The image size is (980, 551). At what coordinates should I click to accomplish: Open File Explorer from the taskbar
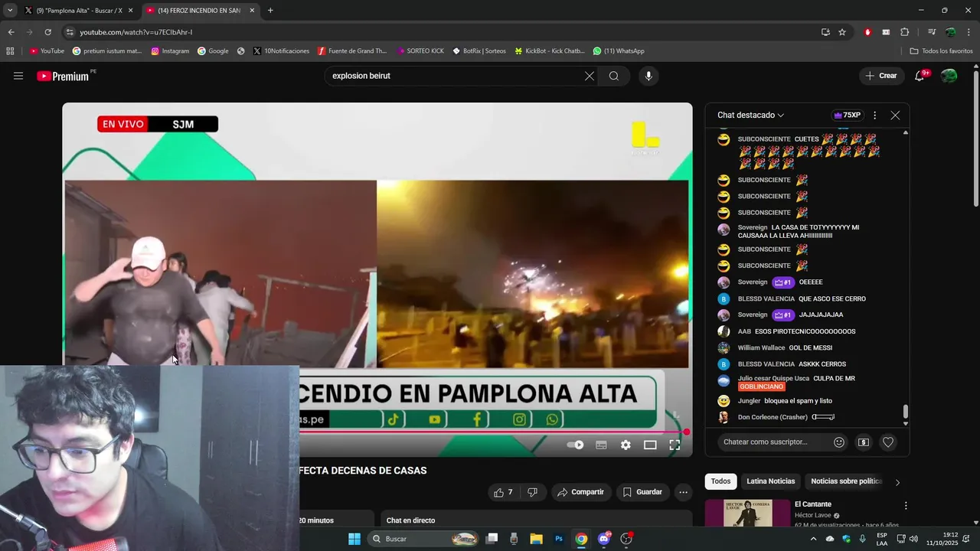[x=536, y=539]
